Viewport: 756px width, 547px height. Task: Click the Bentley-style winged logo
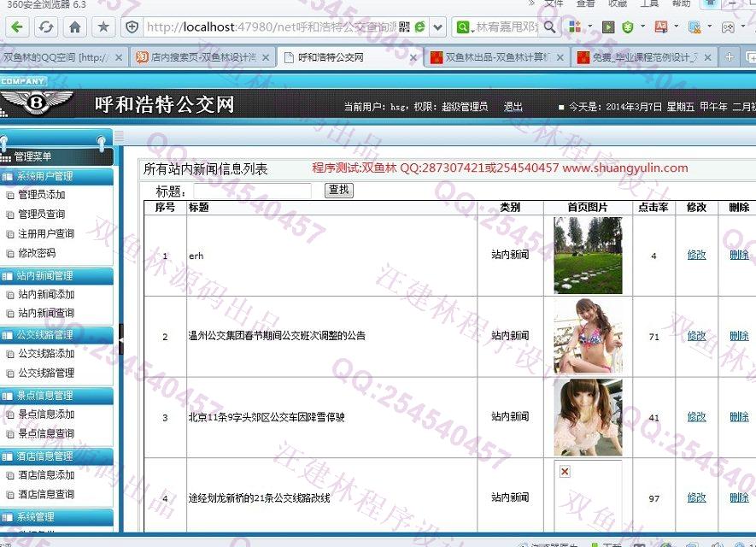point(36,103)
